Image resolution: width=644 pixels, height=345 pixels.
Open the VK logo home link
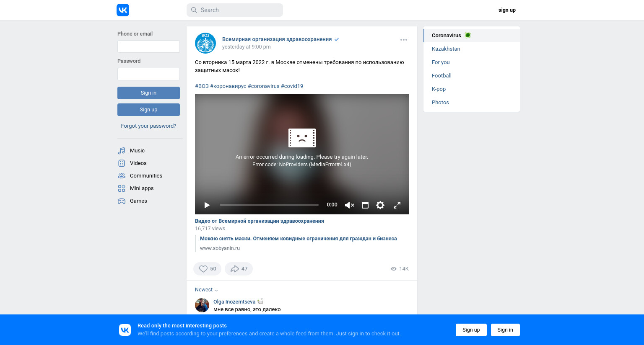(123, 10)
